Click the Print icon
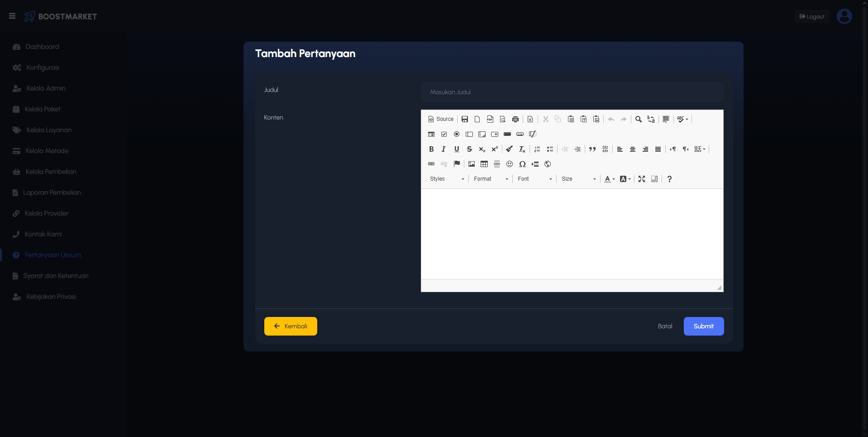This screenshot has width=868, height=437. pos(515,119)
